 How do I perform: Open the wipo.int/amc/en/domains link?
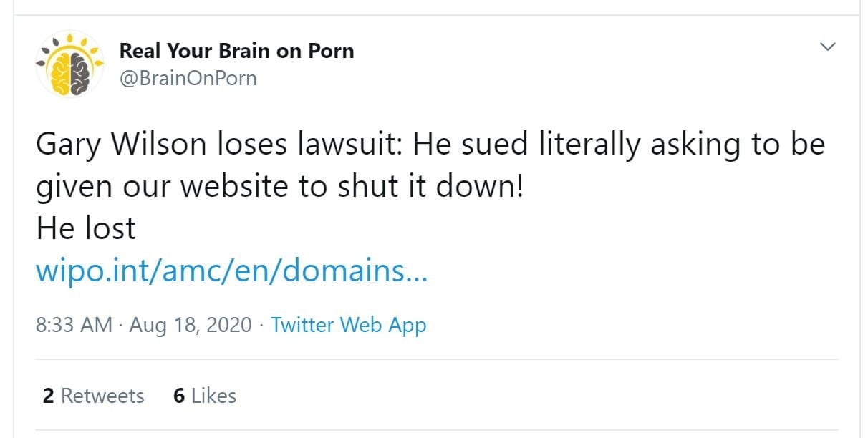click(x=231, y=272)
